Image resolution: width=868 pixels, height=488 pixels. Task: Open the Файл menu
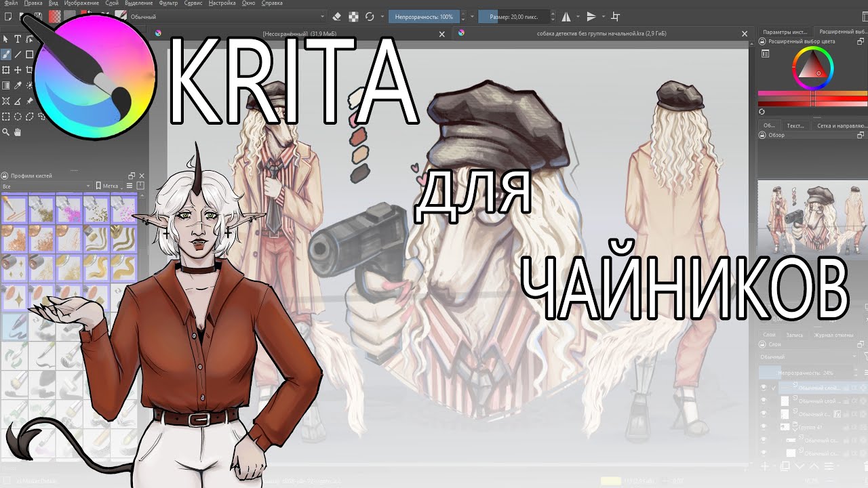coord(10,3)
